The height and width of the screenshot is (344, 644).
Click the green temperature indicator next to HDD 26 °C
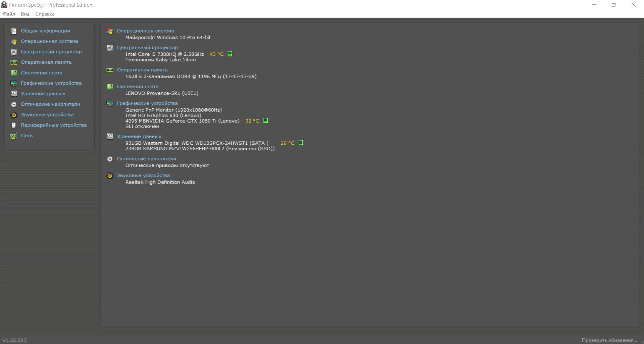click(301, 143)
